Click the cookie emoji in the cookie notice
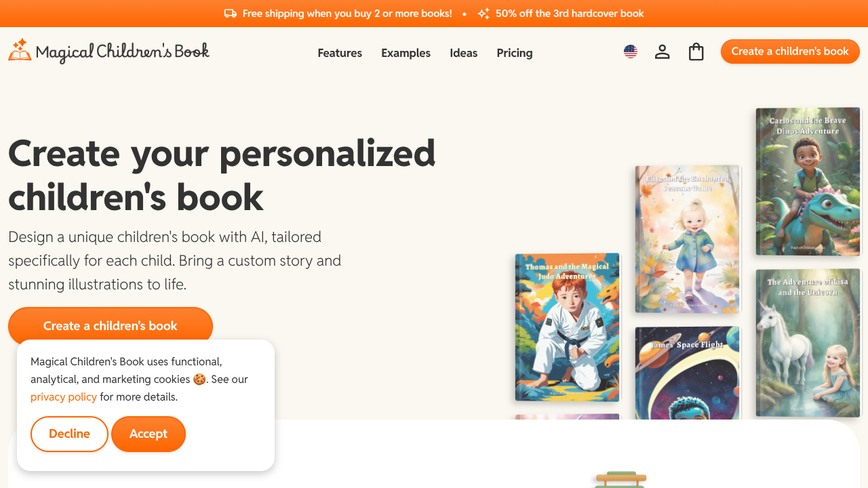 tap(199, 380)
